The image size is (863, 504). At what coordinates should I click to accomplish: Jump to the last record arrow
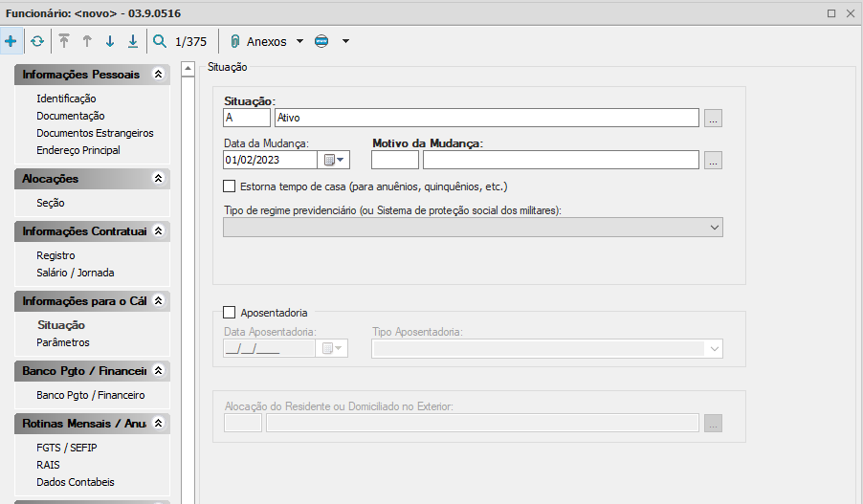(133, 41)
